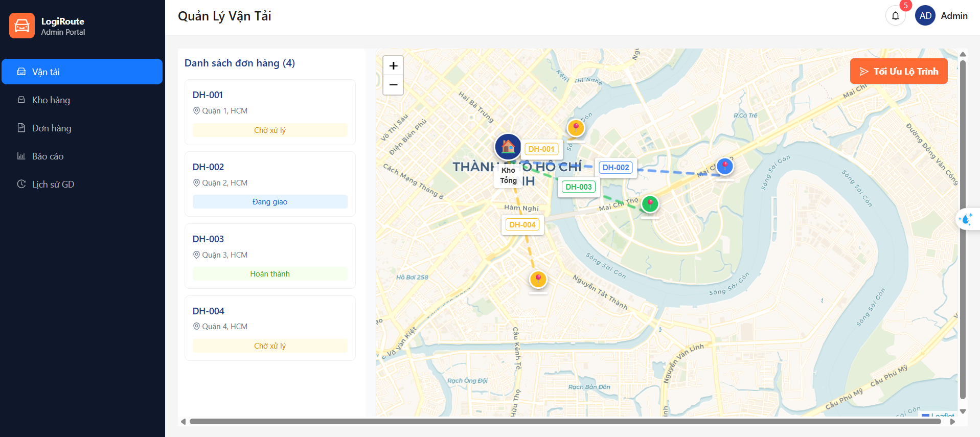The height and width of the screenshot is (437, 980).
Task: Click the DH-003 label on the map
Action: click(x=578, y=187)
